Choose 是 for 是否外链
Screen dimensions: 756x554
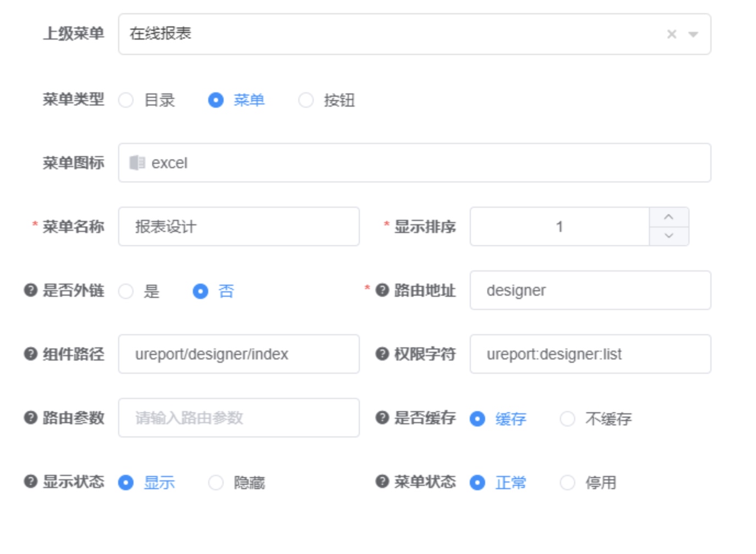(x=126, y=291)
